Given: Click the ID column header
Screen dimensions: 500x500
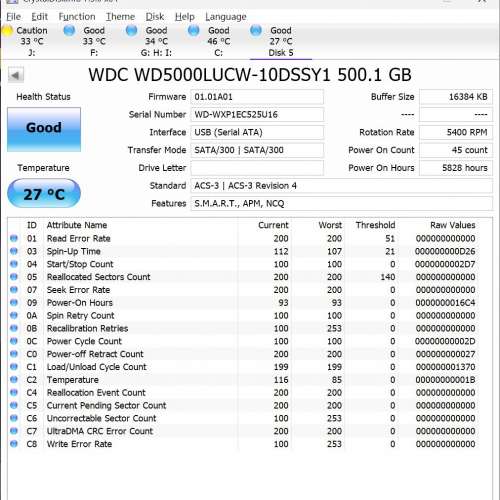Looking at the screenshot, I should tap(32, 225).
